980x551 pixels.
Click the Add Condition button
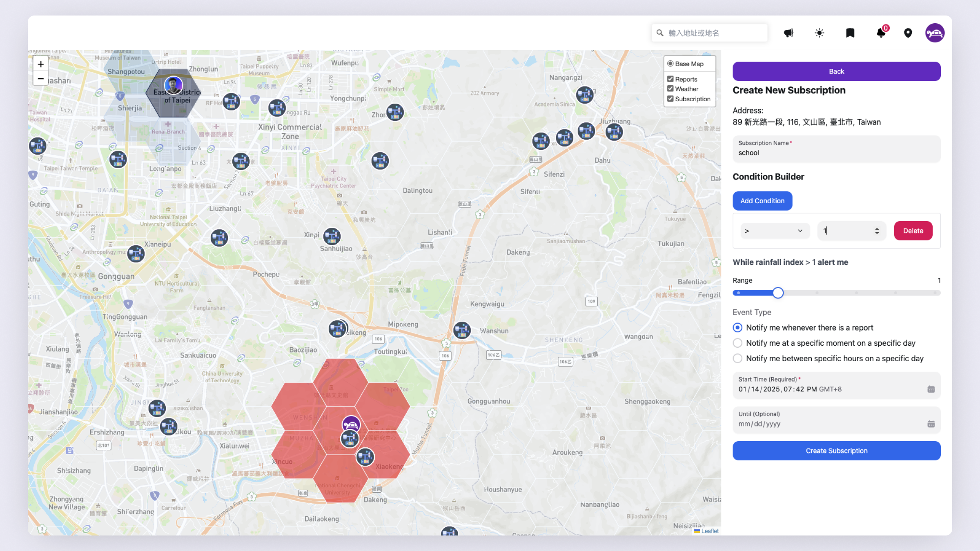762,201
